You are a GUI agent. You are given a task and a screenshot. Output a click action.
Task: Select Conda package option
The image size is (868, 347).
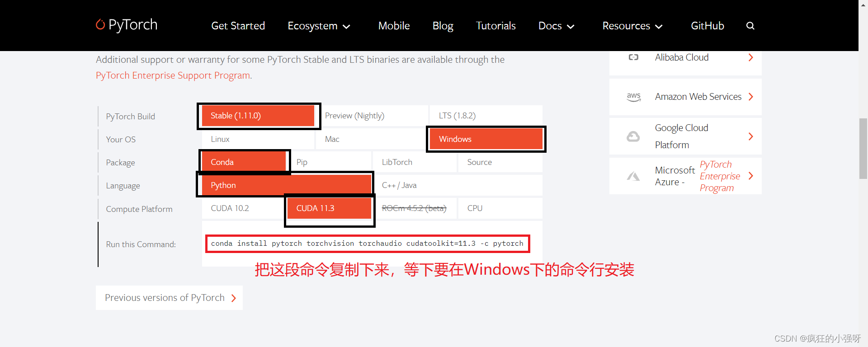tap(244, 162)
